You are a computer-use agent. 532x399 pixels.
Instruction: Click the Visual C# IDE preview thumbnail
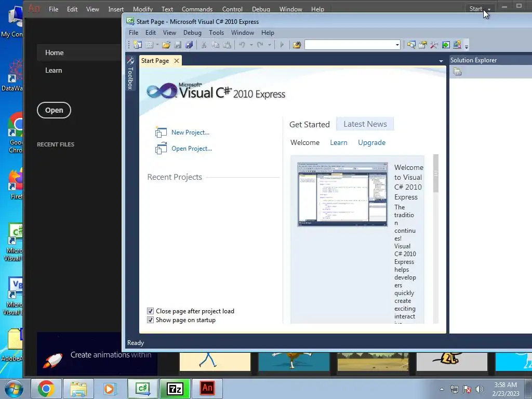(x=342, y=194)
